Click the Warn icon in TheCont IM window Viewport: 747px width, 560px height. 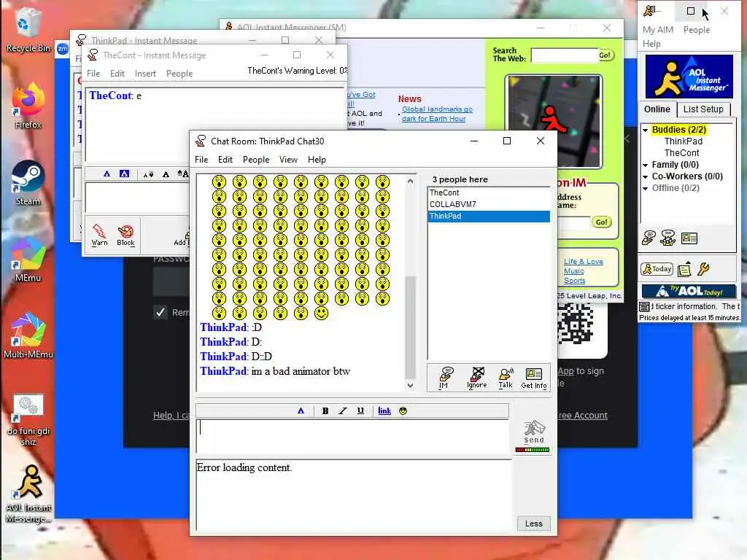[x=99, y=235]
